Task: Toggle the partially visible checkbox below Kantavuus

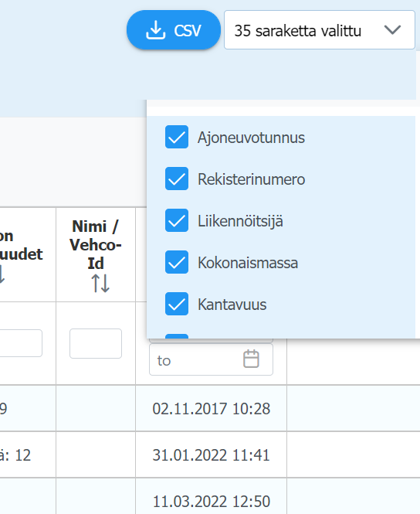Action: coord(177,336)
